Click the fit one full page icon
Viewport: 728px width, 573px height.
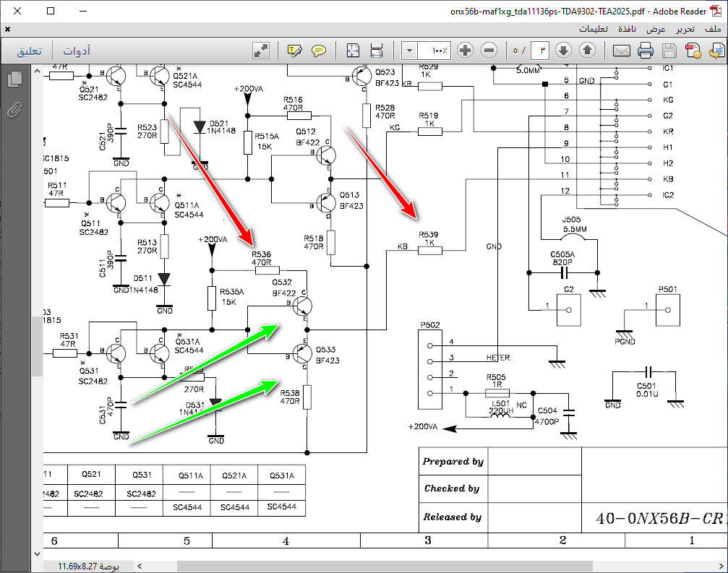pos(353,51)
